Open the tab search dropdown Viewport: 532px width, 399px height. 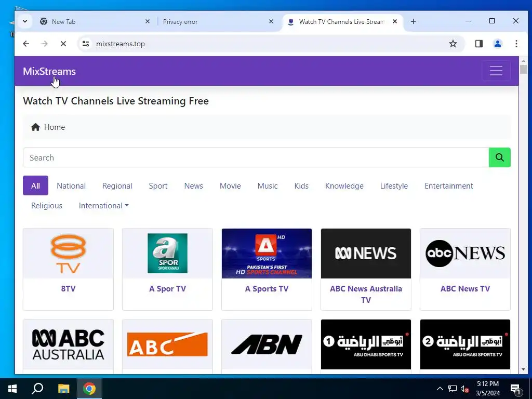point(25,21)
